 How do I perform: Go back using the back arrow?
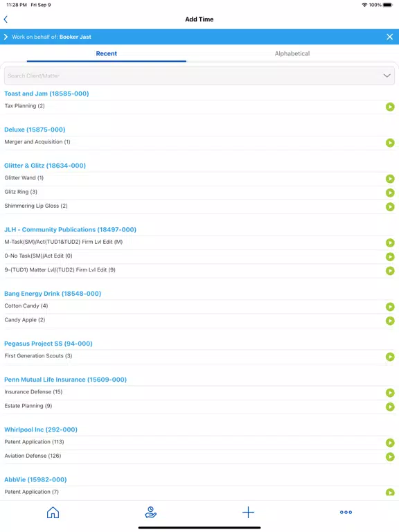coord(6,19)
